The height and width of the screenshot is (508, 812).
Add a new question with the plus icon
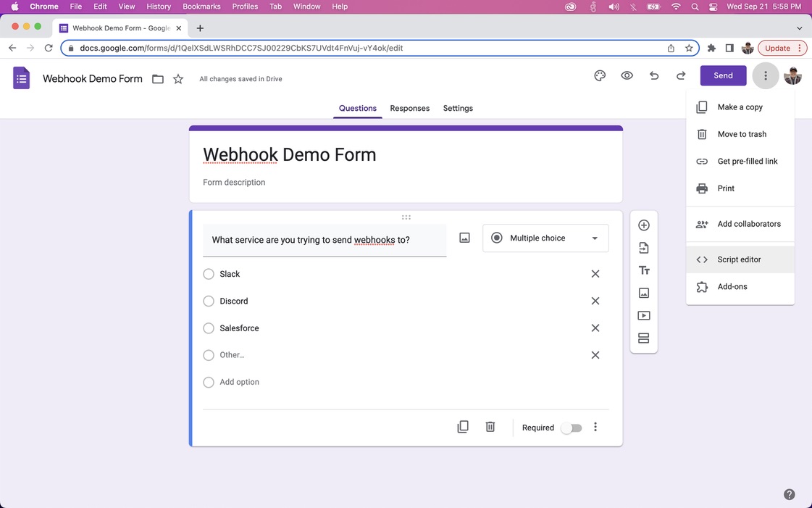pyautogui.click(x=643, y=225)
